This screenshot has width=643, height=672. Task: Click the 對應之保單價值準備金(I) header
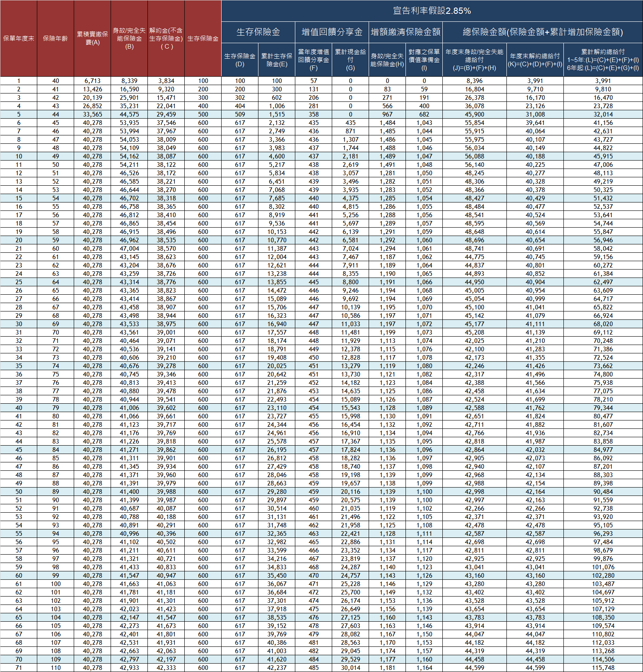424,60
